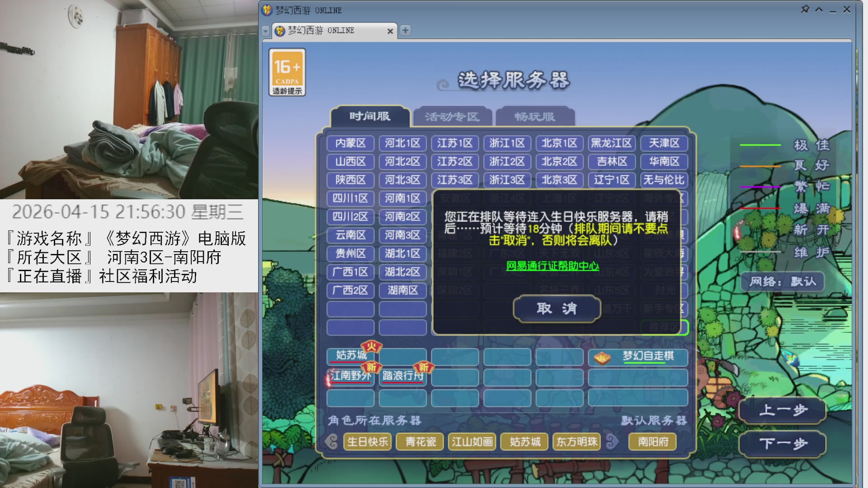This screenshot has width=868, height=488.
Task: Open the new tab plus button
Action: tap(406, 30)
